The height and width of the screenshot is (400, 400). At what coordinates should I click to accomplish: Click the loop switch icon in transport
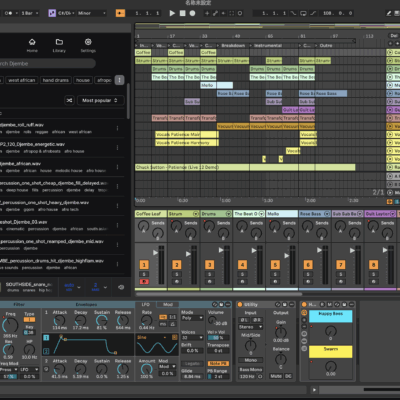point(303,13)
